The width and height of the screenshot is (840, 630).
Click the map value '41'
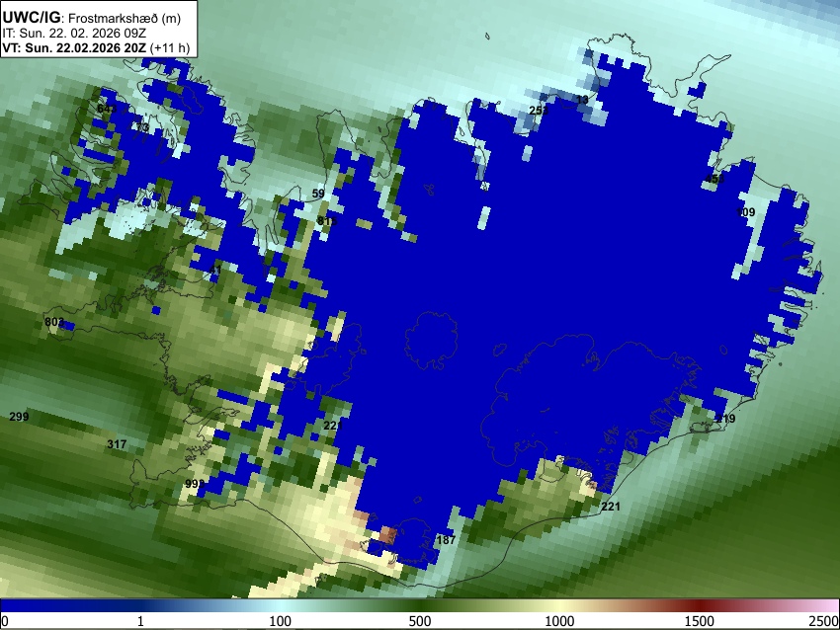pyautogui.click(x=214, y=270)
